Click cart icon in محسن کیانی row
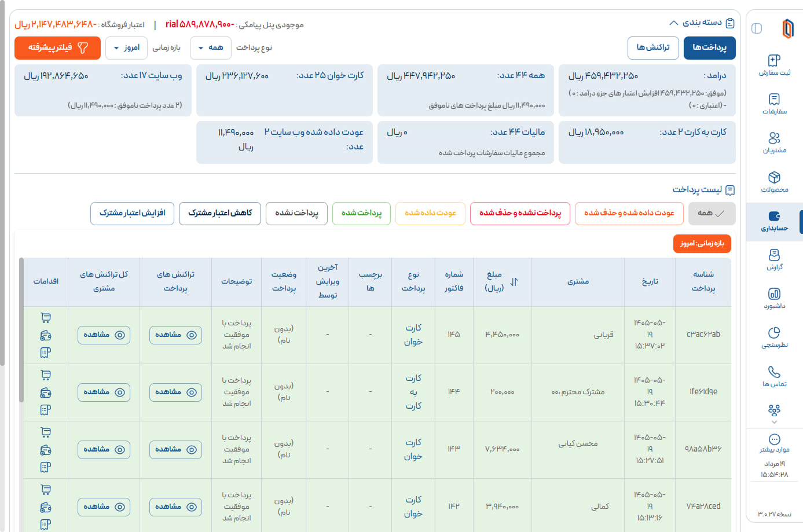This screenshot has width=803, height=532. point(46,432)
